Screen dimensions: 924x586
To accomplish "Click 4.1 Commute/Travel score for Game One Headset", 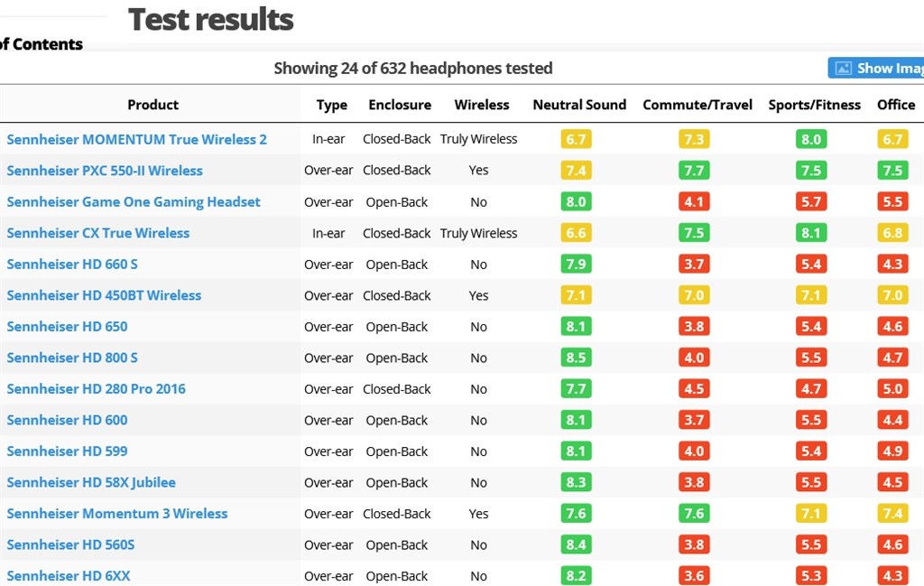I will point(694,201).
